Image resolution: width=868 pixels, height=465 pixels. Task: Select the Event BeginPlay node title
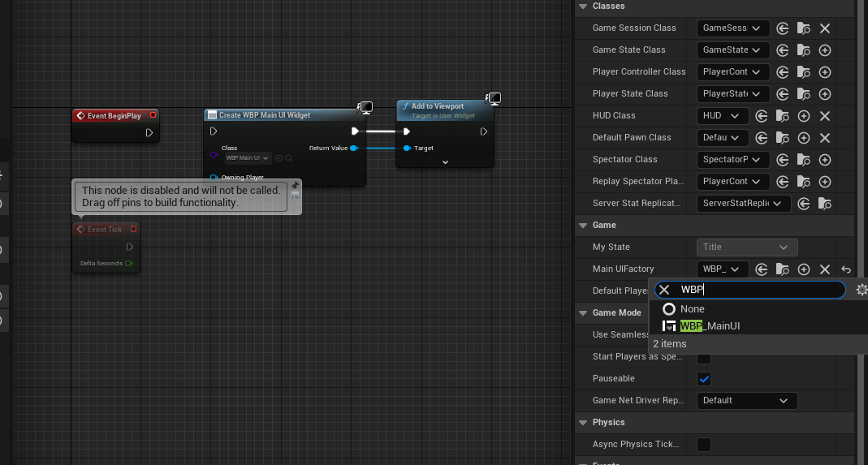pos(114,116)
